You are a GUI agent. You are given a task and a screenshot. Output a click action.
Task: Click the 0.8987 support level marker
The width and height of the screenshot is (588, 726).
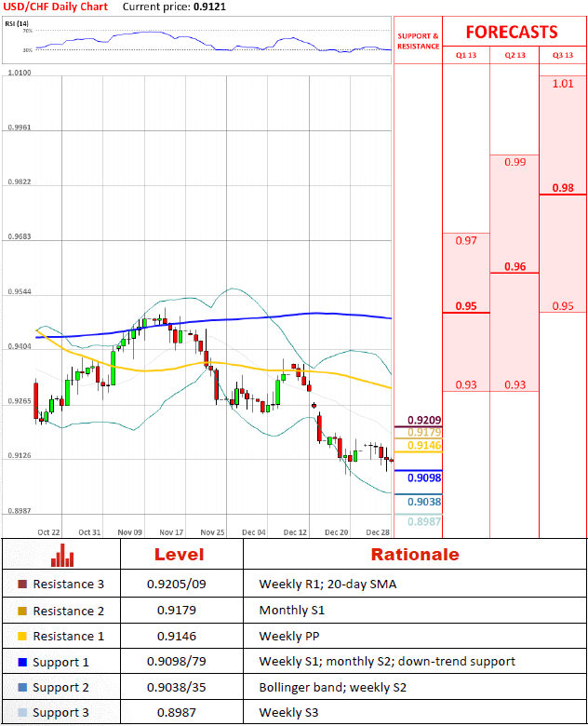point(424,522)
